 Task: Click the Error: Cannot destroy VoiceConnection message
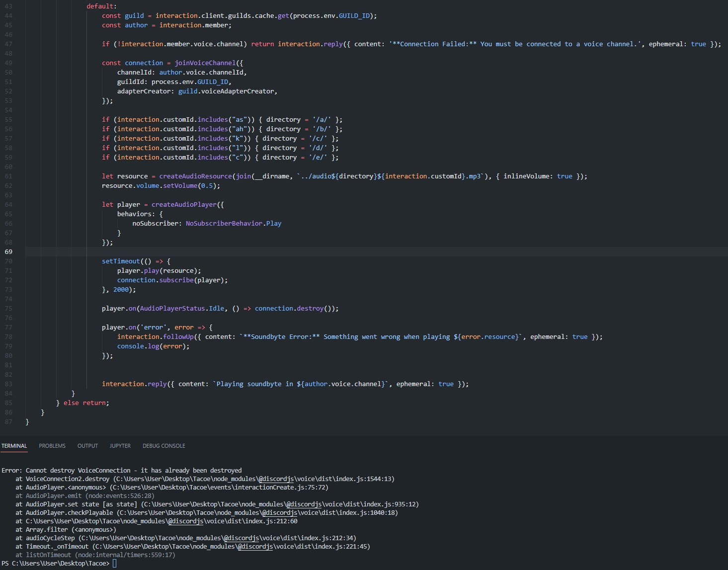click(122, 470)
